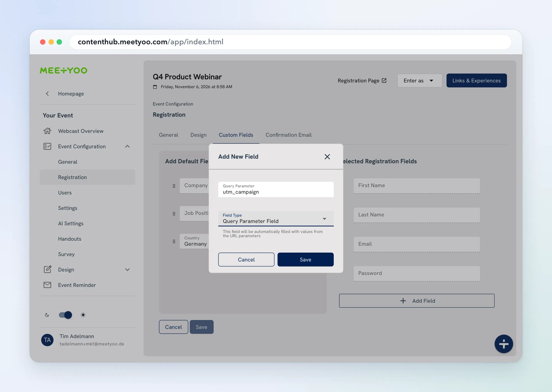Click the Links & Experiences button
This screenshot has width=552, height=392.
point(477,80)
